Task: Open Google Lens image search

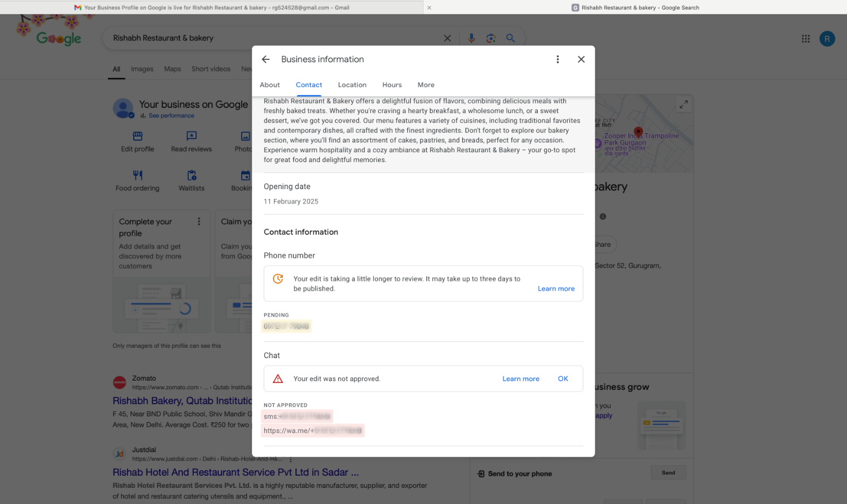Action: click(x=491, y=38)
